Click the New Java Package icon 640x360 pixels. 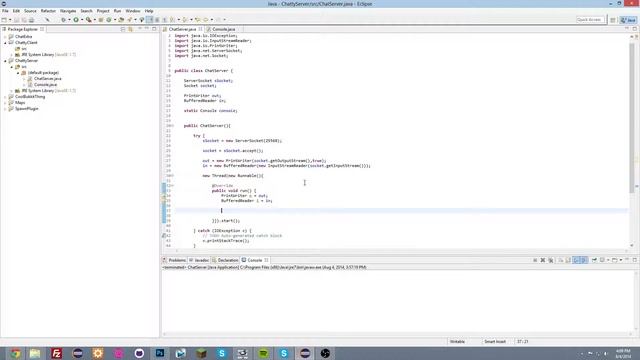coord(101,20)
